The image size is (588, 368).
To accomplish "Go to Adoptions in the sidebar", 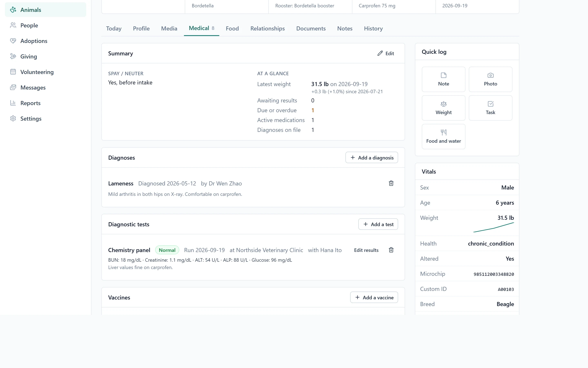I will 46,41.
